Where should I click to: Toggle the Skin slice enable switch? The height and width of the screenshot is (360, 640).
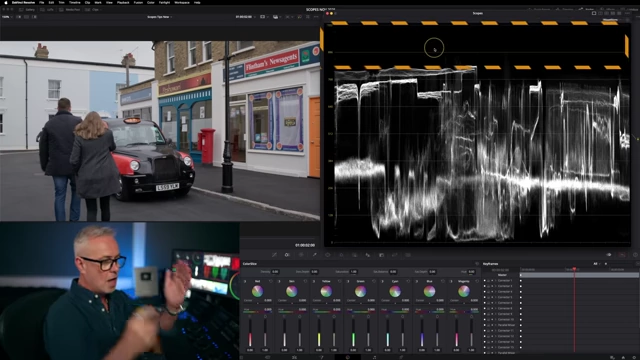(280, 281)
